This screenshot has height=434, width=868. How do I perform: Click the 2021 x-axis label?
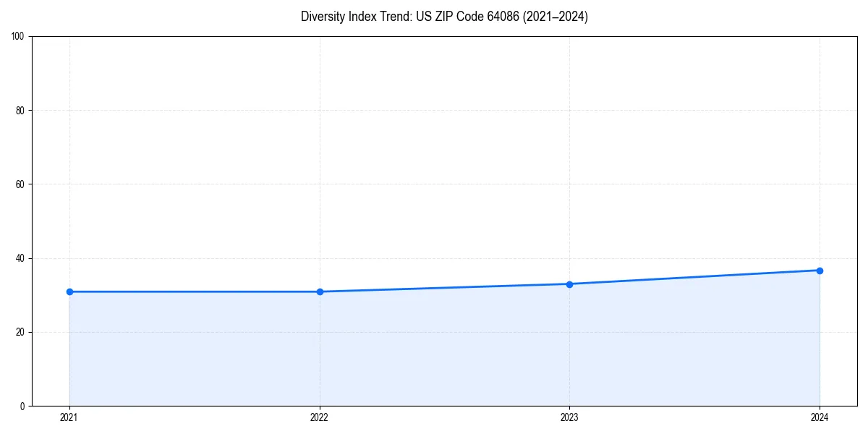[x=69, y=417]
